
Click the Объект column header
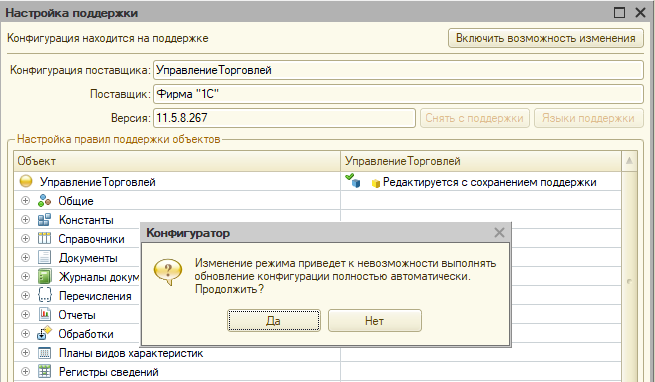(x=177, y=161)
